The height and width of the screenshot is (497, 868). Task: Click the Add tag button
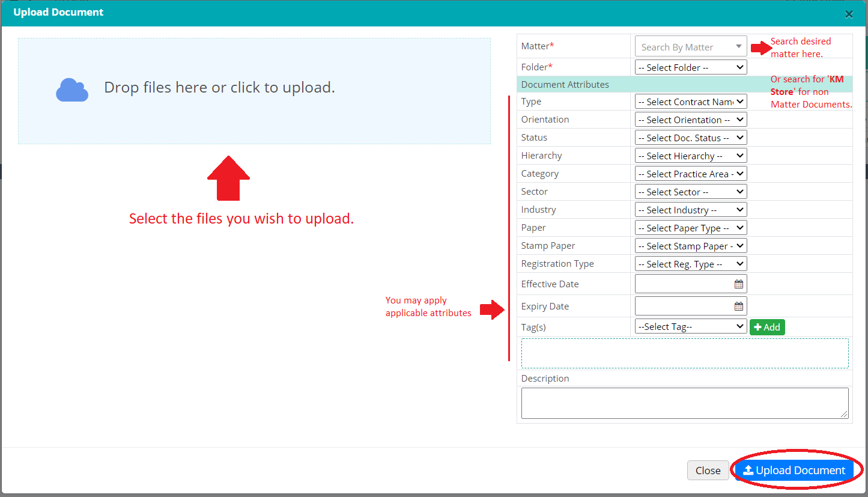767,327
